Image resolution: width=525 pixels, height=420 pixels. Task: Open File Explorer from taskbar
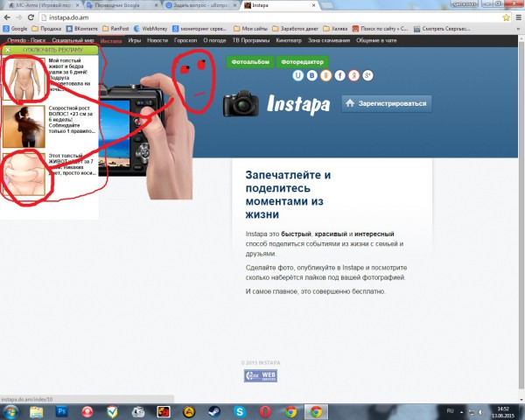(36, 412)
